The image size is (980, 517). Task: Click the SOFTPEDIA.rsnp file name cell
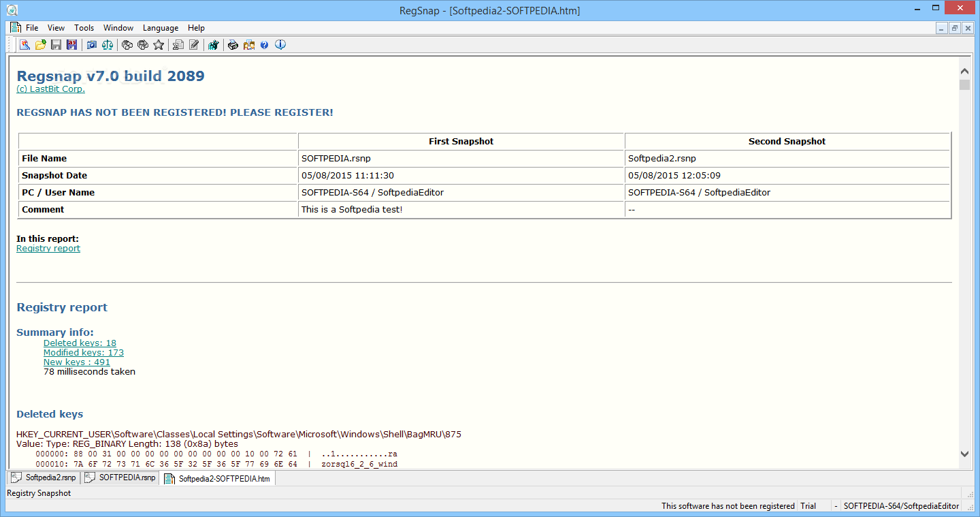coord(461,159)
